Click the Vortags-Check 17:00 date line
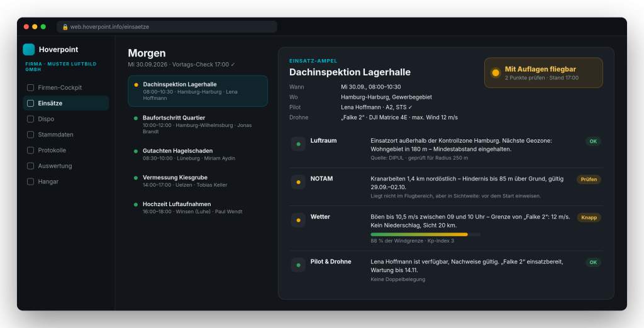This screenshot has width=644, height=328. coord(182,65)
